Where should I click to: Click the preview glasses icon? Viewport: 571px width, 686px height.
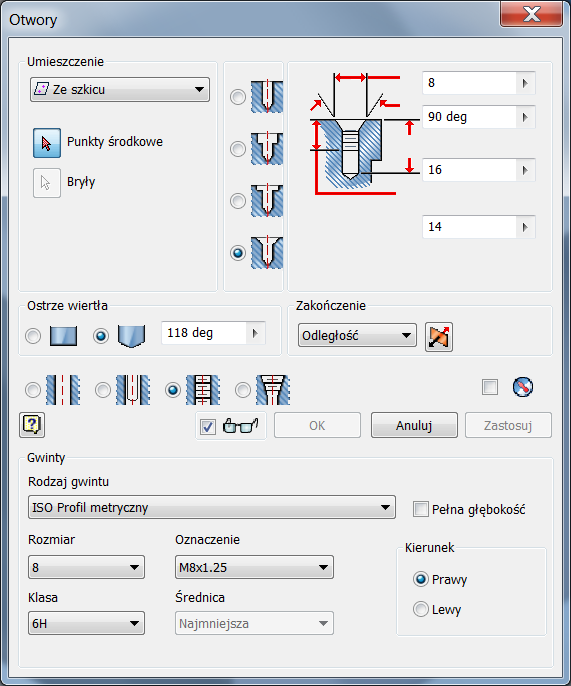point(240,426)
